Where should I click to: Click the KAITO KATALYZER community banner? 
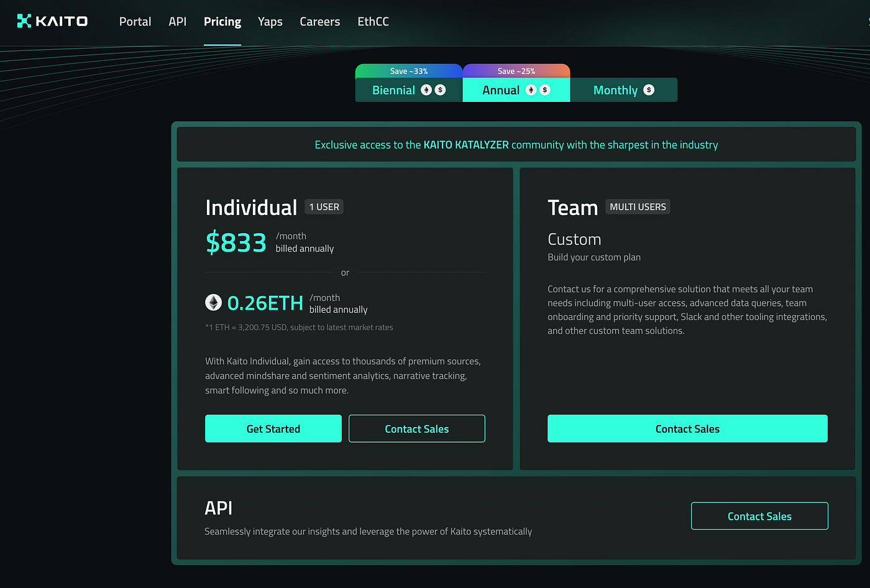pyautogui.click(x=516, y=145)
